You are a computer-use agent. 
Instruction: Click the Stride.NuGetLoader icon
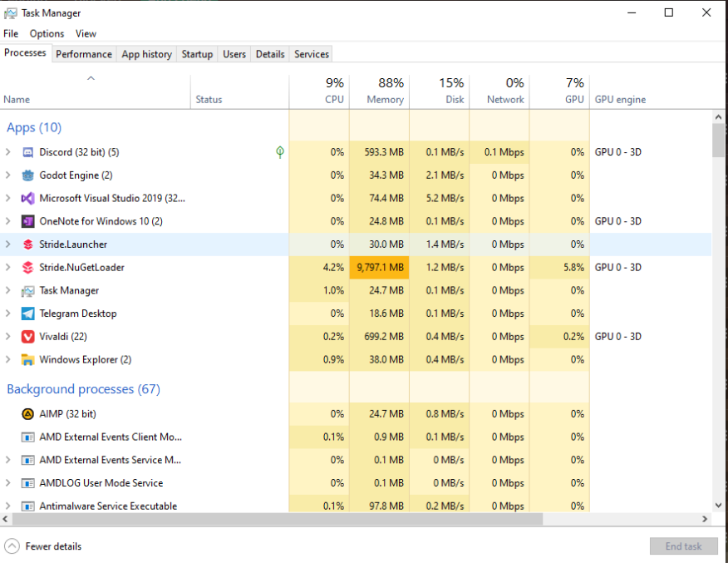click(x=28, y=268)
